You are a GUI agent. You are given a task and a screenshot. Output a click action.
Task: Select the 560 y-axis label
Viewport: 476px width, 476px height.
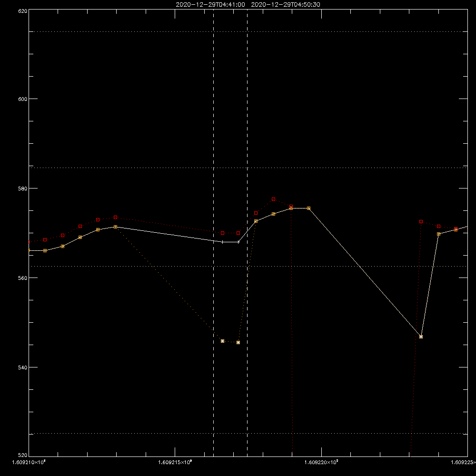point(23,278)
